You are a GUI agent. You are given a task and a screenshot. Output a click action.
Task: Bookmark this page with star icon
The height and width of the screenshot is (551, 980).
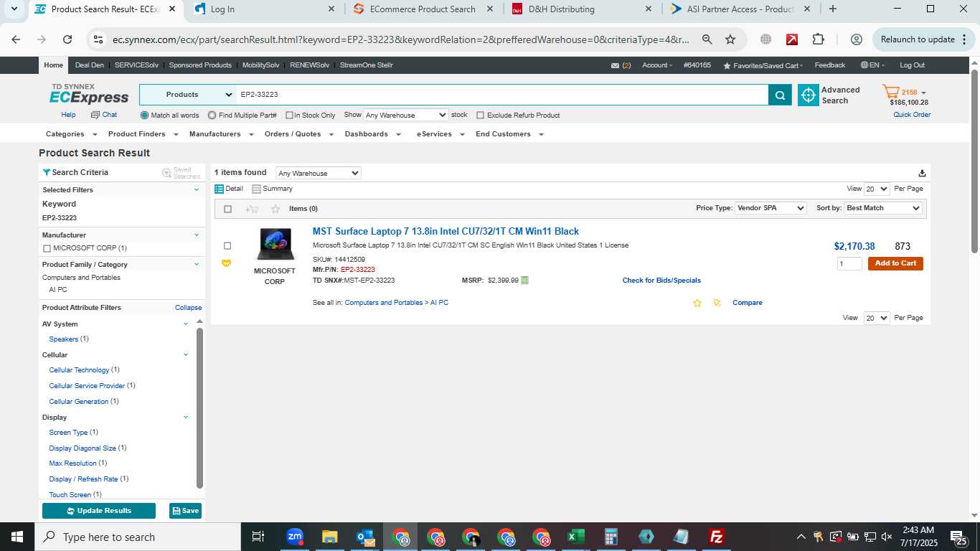pyautogui.click(x=730, y=39)
